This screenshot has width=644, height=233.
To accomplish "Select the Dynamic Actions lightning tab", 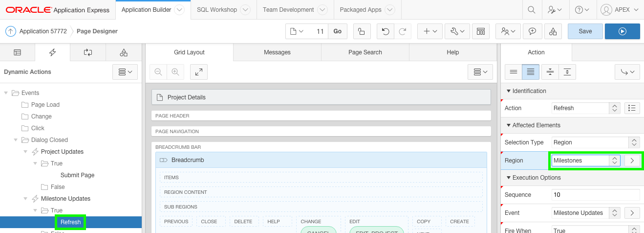I will [x=52, y=52].
